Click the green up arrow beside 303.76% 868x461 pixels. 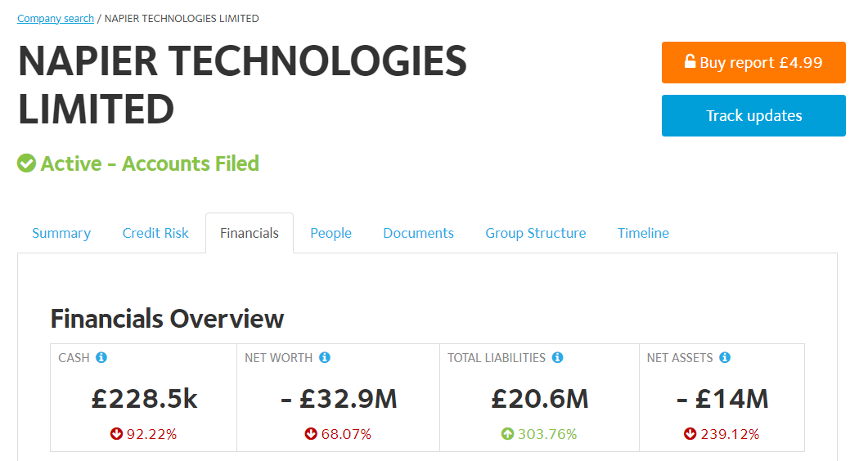[507, 434]
